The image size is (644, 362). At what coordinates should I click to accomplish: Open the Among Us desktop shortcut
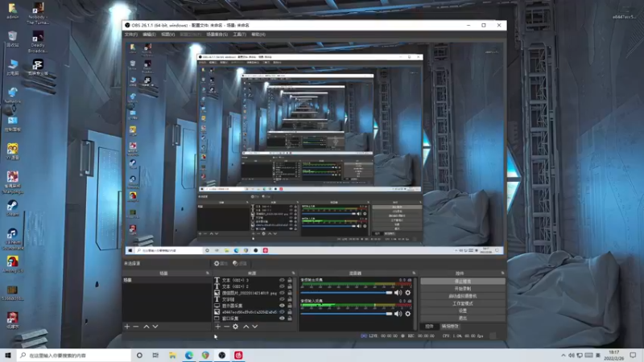[12, 265]
